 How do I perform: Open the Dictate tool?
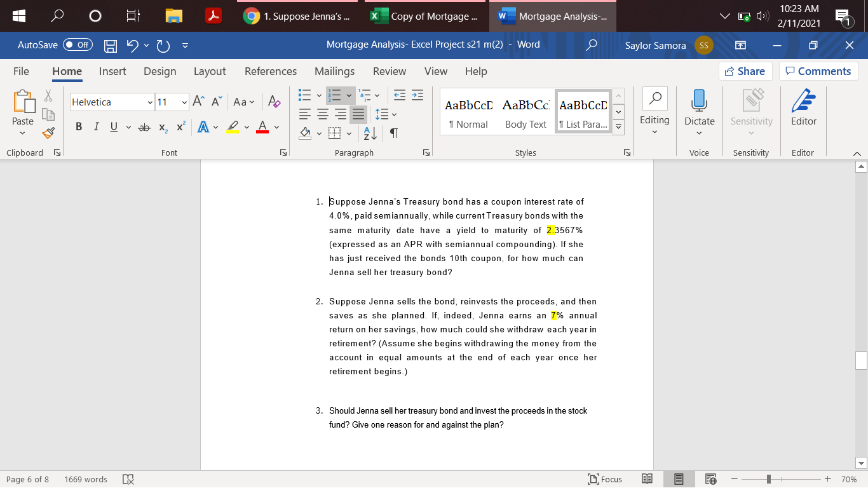coord(699,111)
